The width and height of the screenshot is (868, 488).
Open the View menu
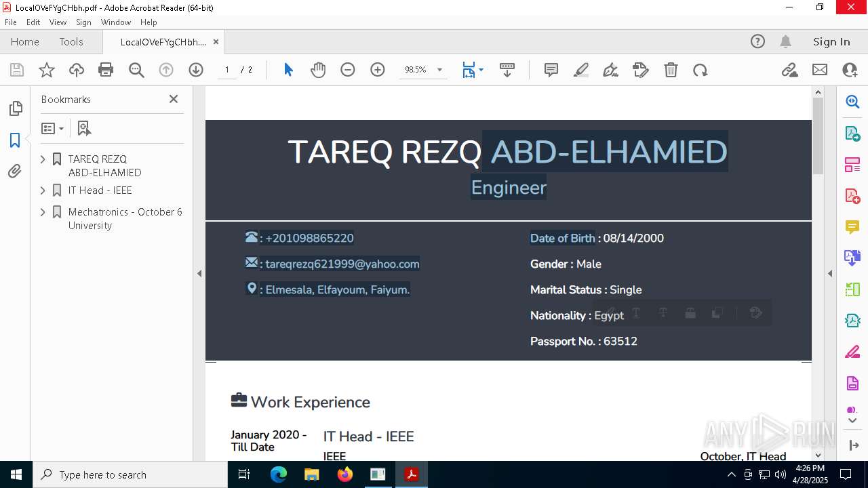pyautogui.click(x=58, y=22)
